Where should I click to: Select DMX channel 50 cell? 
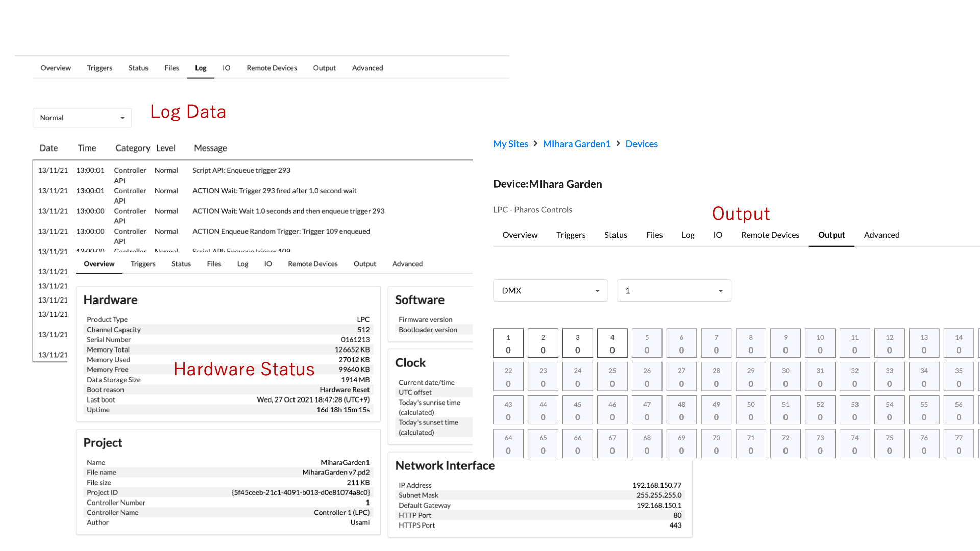pos(751,410)
